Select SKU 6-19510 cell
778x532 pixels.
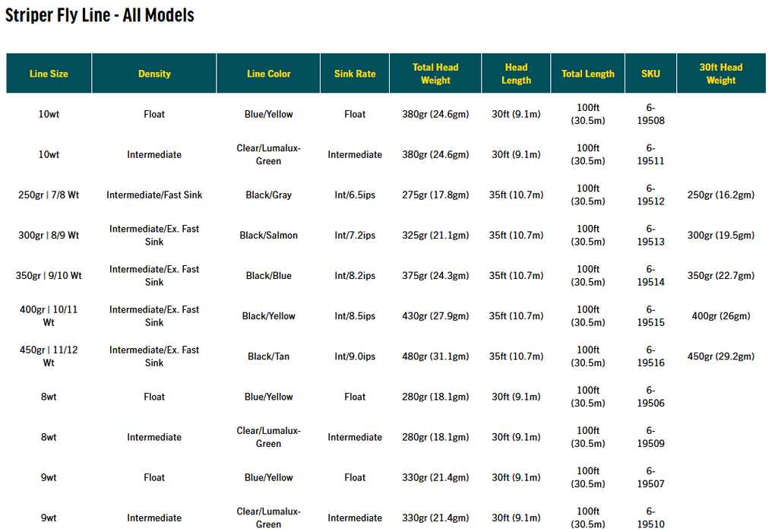point(650,518)
